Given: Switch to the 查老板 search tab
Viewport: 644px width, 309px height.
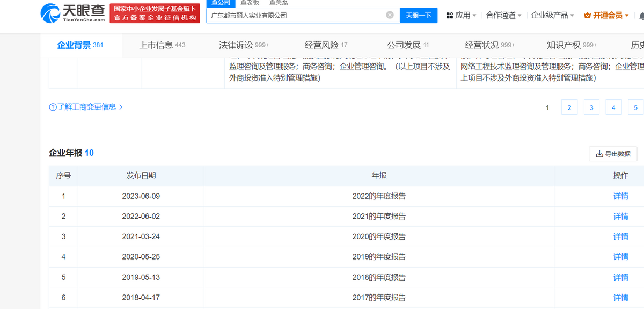Looking at the screenshot, I should click(x=250, y=3).
